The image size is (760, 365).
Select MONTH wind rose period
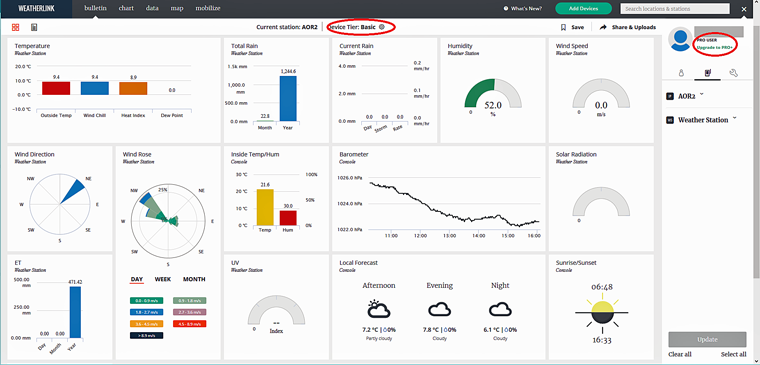(194, 279)
